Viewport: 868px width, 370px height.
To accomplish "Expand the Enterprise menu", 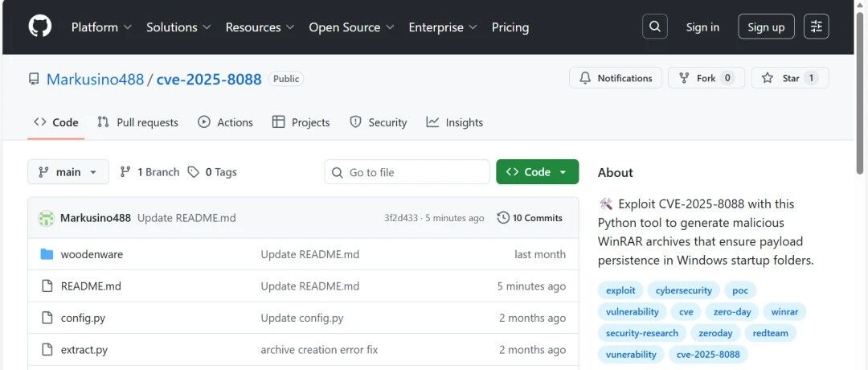I will pos(443,27).
